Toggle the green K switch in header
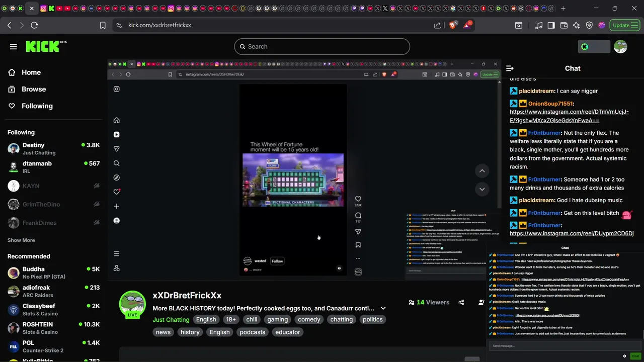644x362 pixels. (594, 47)
